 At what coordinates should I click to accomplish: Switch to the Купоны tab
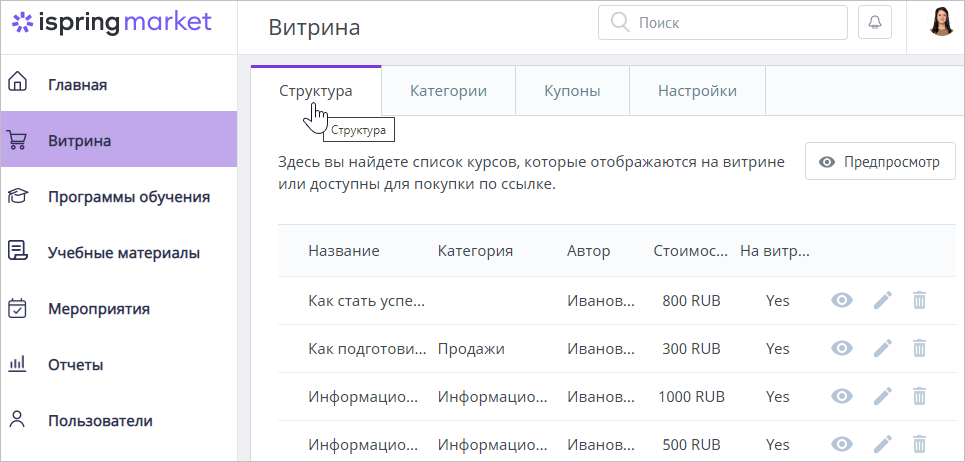(x=572, y=91)
